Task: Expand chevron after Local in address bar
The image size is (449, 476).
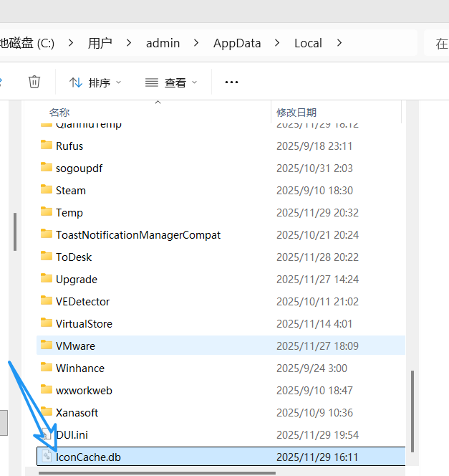Action: [x=339, y=43]
